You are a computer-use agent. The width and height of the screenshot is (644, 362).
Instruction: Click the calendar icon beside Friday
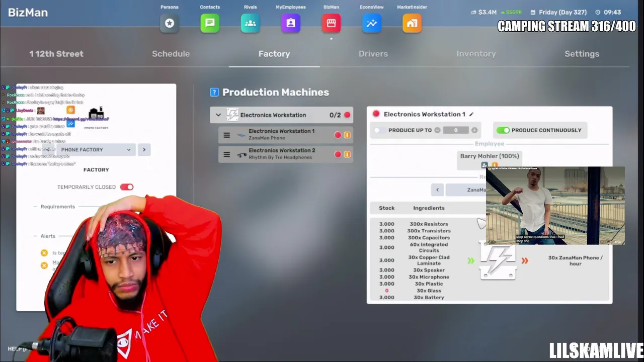coord(532,12)
